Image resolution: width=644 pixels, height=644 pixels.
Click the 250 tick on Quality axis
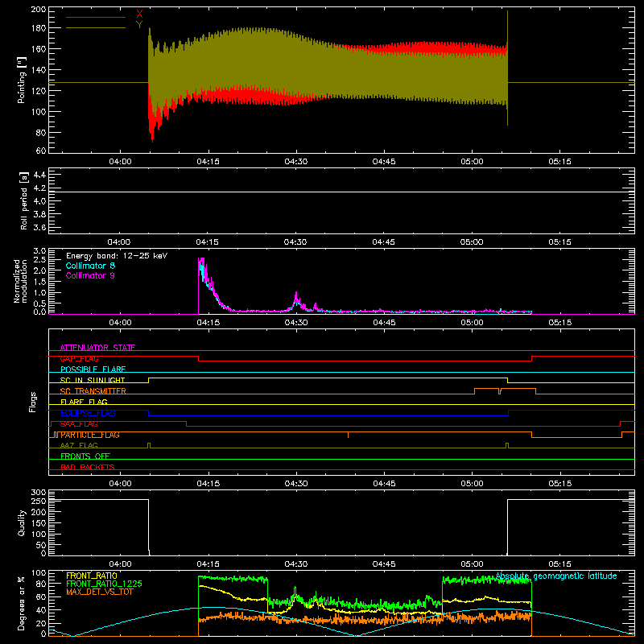click(x=38, y=501)
